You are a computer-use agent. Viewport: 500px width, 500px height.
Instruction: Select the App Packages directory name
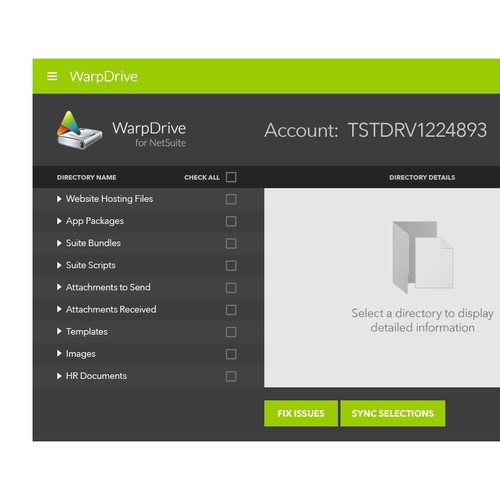point(95,221)
